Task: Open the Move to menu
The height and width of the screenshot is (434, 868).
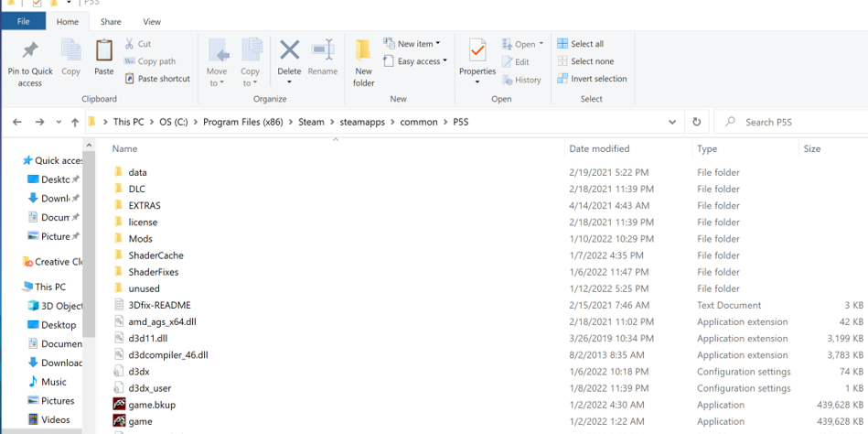Action: (x=217, y=62)
